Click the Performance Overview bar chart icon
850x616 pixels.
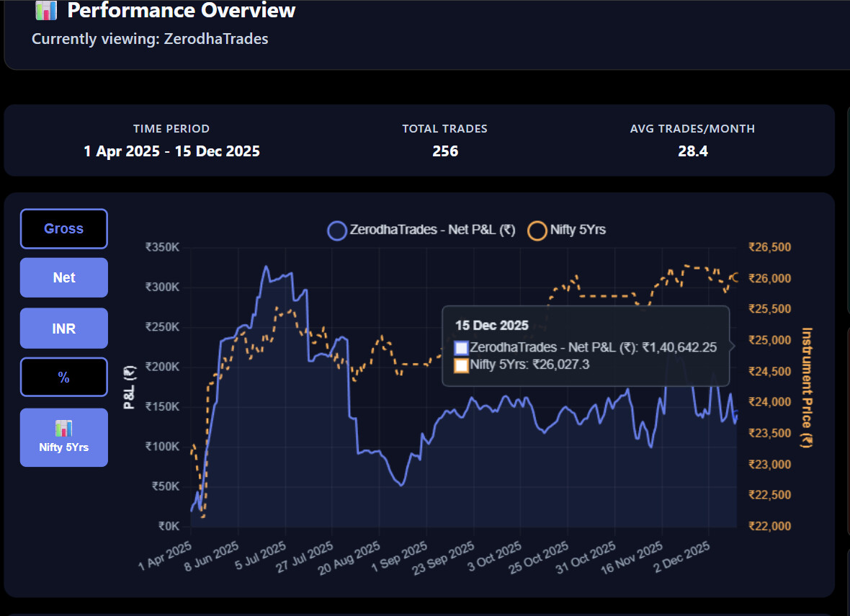pyautogui.click(x=46, y=11)
